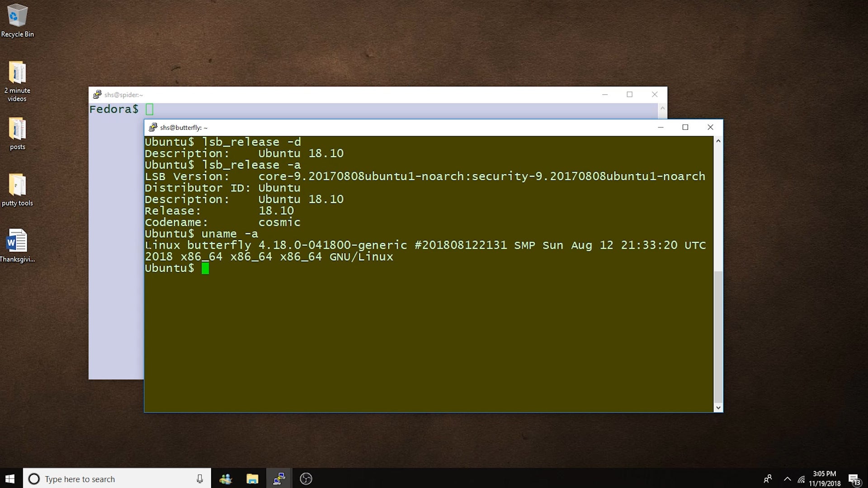Click the 'shs@butterfly: ~' title text
Screen dimensions: 868x488
coord(184,127)
